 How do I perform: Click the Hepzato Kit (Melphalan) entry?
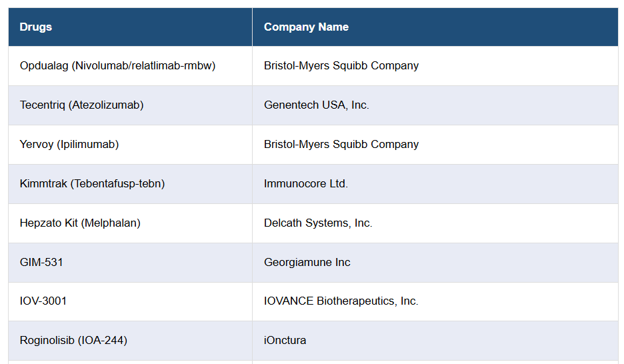(x=80, y=223)
